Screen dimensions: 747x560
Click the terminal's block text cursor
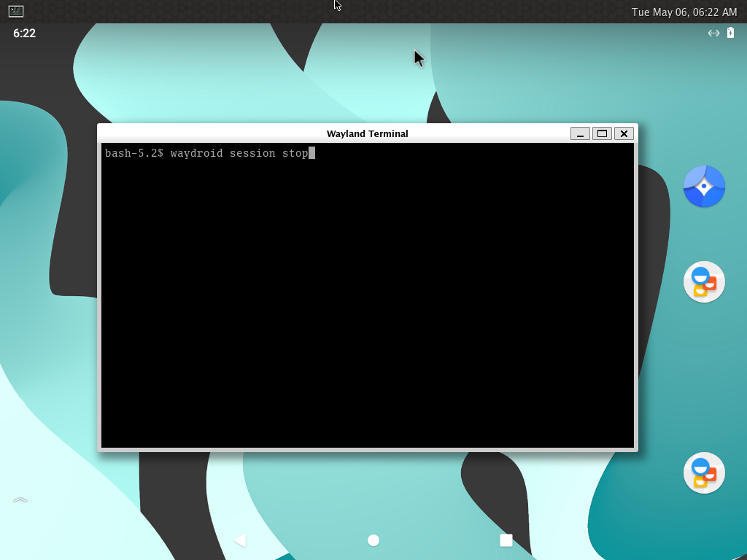point(311,153)
